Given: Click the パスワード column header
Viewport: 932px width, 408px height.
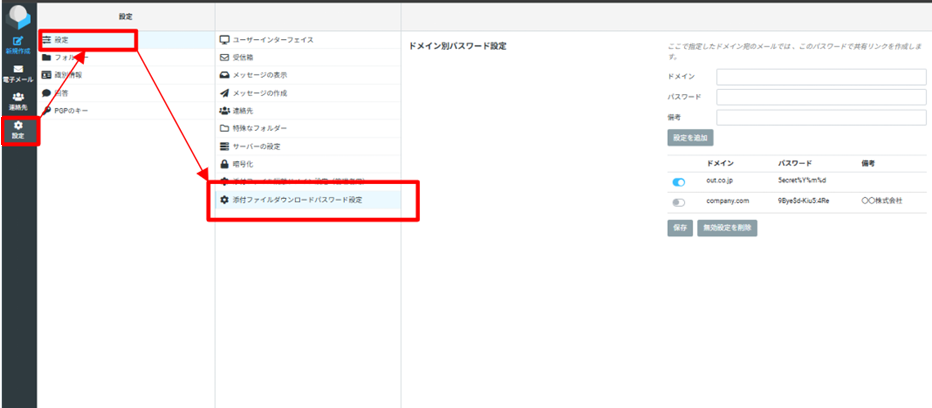Looking at the screenshot, I should click(795, 163).
